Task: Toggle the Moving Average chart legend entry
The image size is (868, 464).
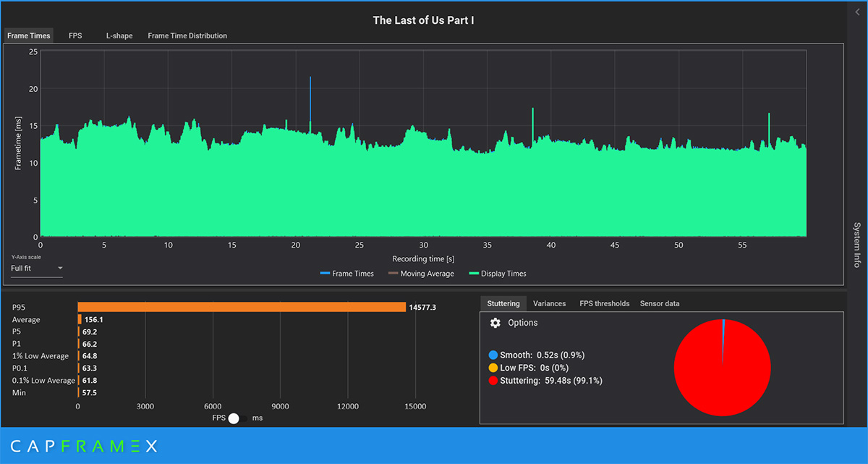Action: (x=421, y=274)
